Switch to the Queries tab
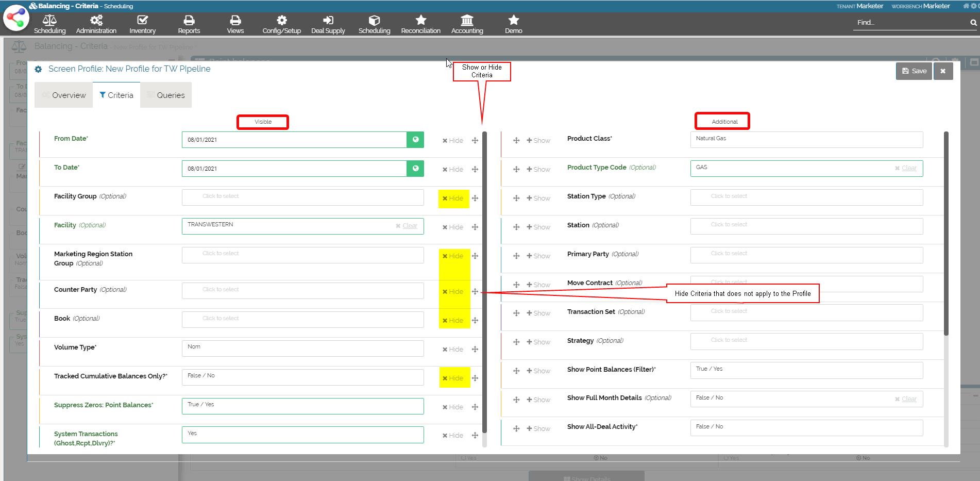Screen dimensions: 980x481 (166, 95)
